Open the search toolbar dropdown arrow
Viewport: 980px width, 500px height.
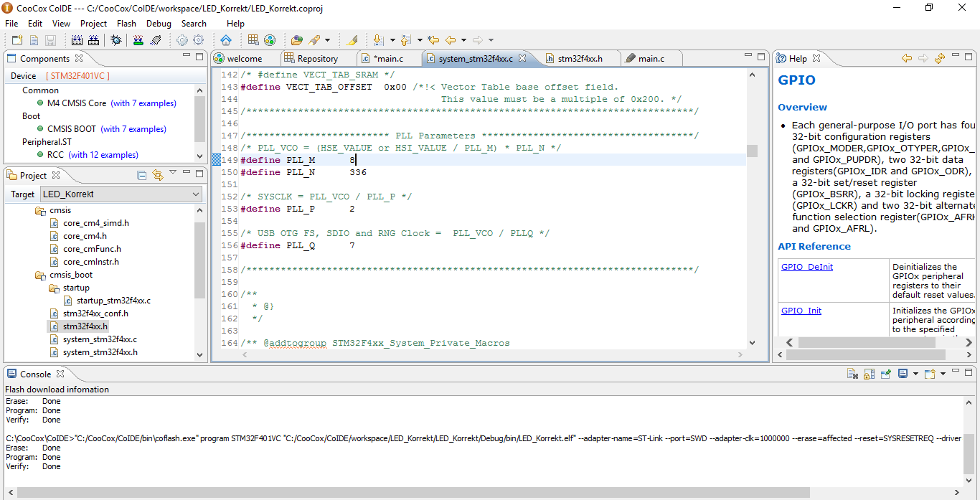coord(327,40)
